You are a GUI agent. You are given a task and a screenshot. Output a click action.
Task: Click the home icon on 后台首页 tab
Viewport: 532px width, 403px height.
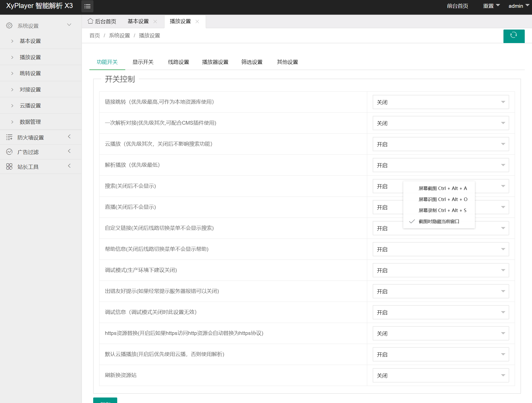pos(90,21)
